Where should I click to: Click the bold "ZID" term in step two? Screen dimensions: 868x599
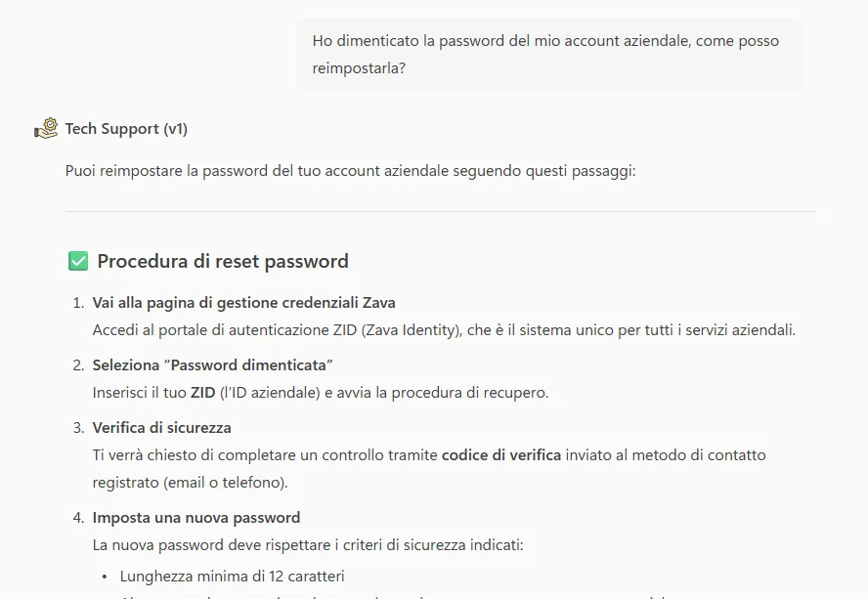(x=202, y=393)
